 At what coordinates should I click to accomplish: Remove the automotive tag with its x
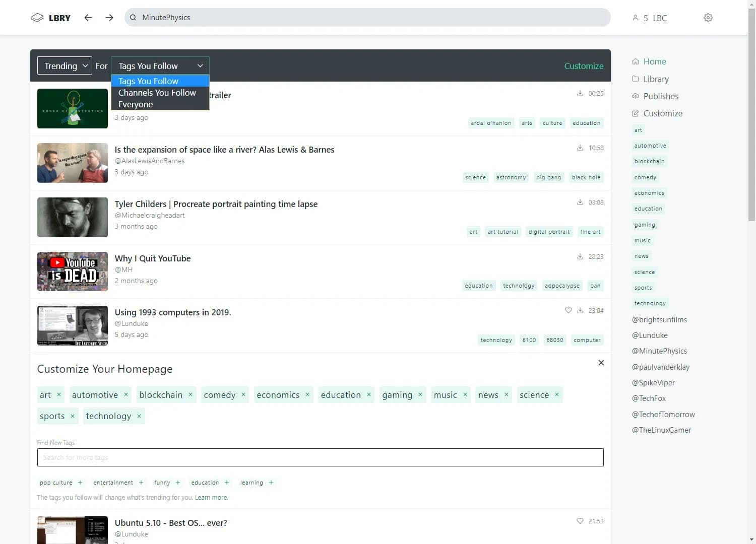coord(126,394)
